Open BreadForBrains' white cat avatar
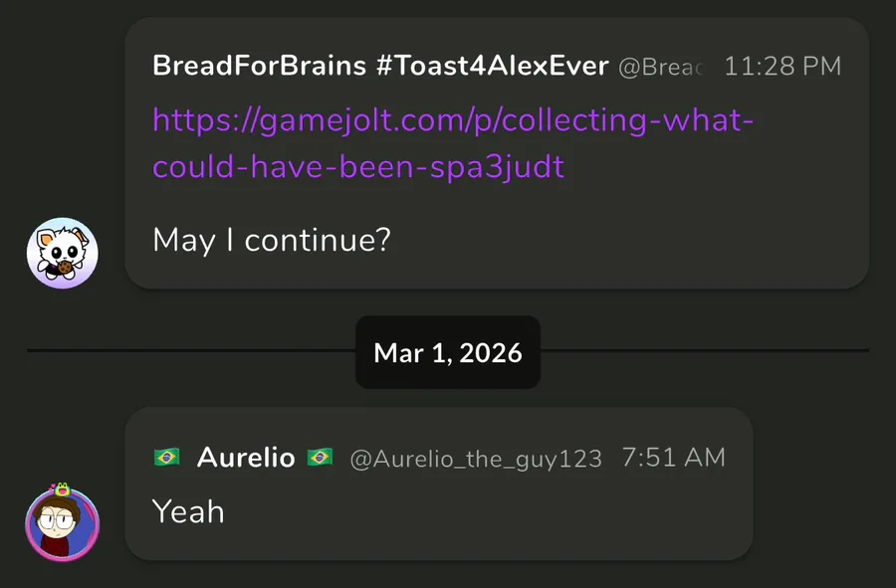Image resolution: width=896 pixels, height=588 pixels. tap(62, 254)
